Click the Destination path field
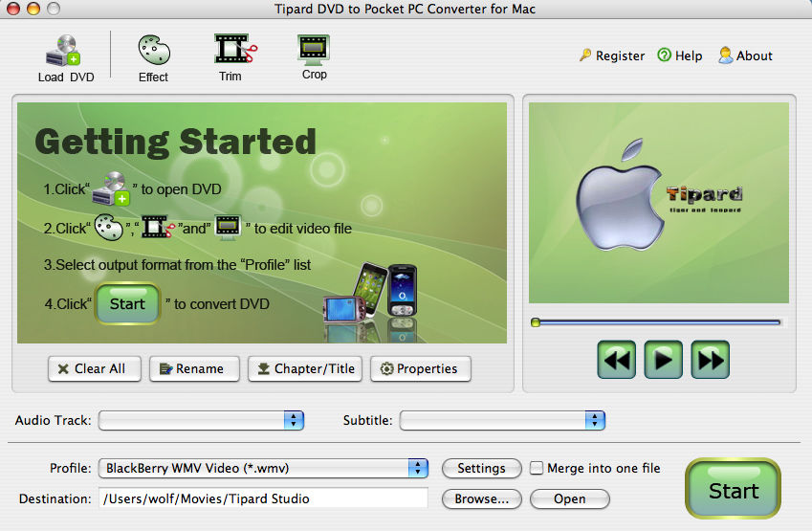Screen dimensions: 812x531 pyautogui.click(x=263, y=498)
